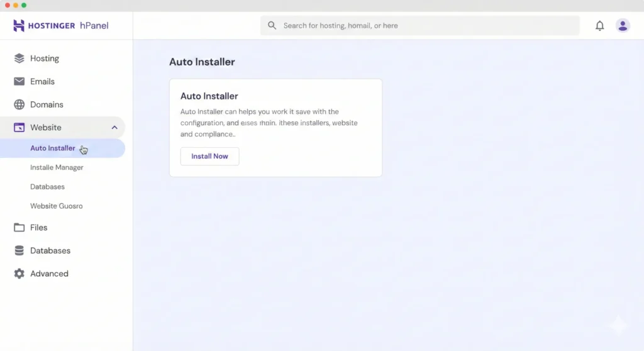
Task: Open Databases under the Website section
Action: click(x=47, y=187)
